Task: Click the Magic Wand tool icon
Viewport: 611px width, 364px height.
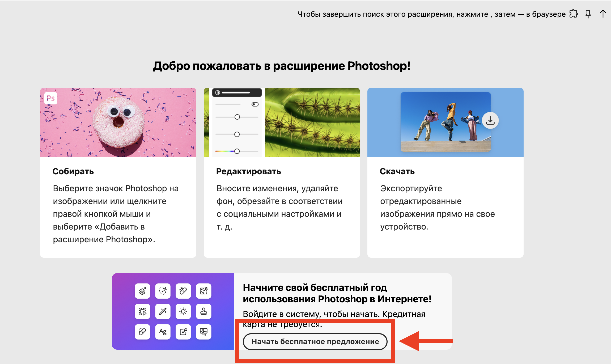Action: point(163,311)
